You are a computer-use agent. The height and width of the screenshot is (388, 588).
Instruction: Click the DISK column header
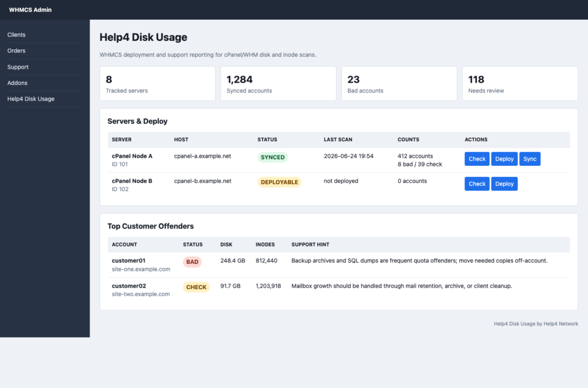pos(226,245)
